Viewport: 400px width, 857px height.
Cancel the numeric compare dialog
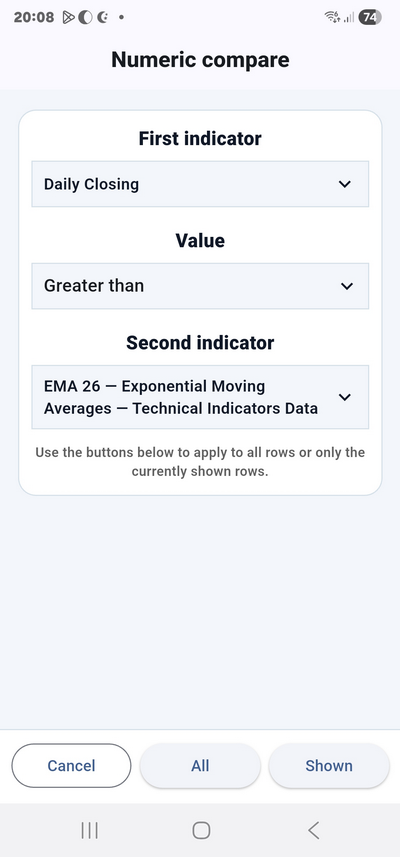[71, 766]
